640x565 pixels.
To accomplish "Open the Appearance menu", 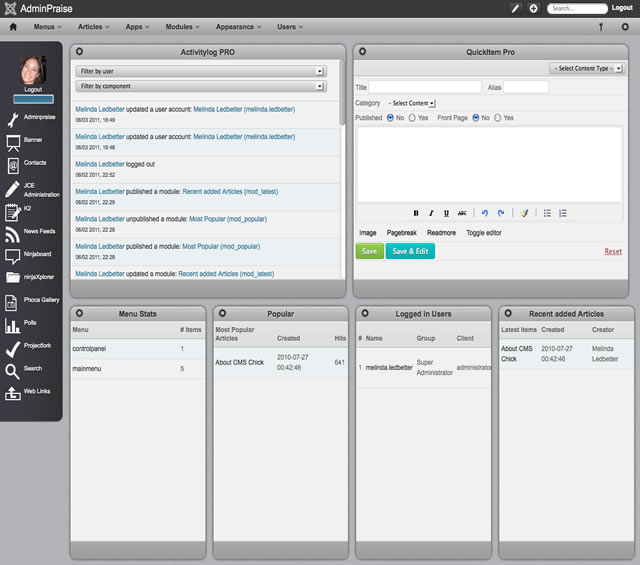I will [x=238, y=27].
